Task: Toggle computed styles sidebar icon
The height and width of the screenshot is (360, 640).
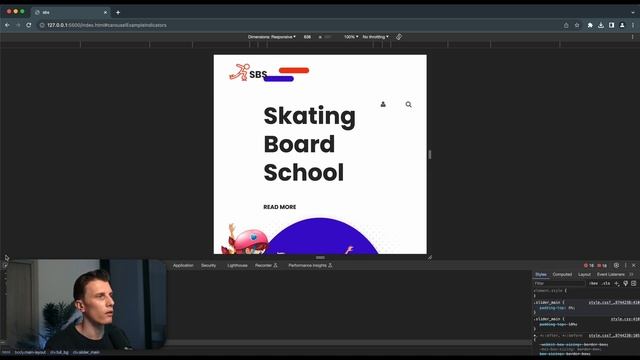Action: click(x=633, y=283)
